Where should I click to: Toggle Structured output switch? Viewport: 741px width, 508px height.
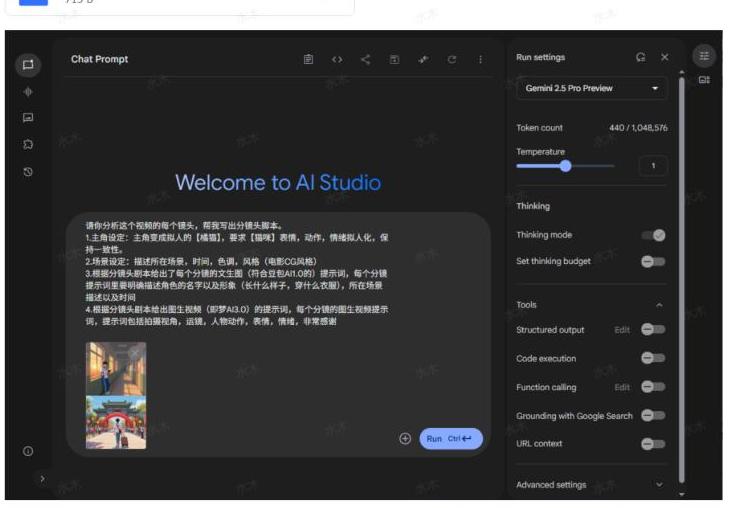click(654, 329)
